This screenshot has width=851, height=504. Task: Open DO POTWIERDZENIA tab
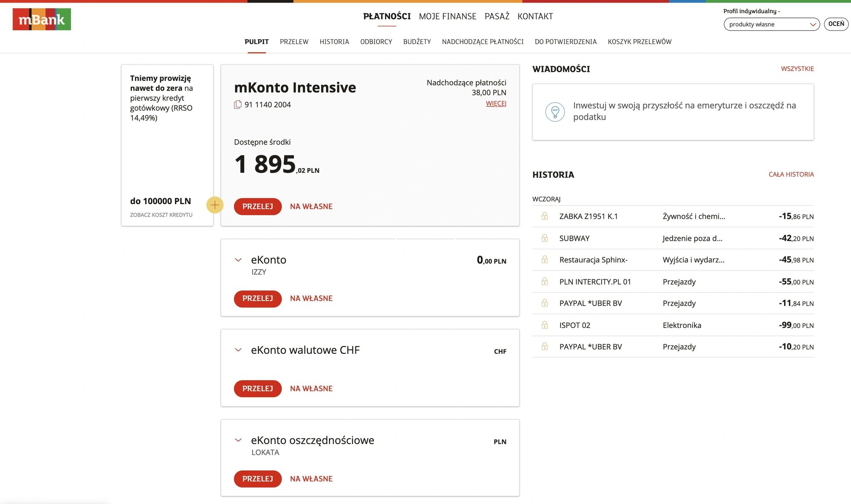point(565,42)
